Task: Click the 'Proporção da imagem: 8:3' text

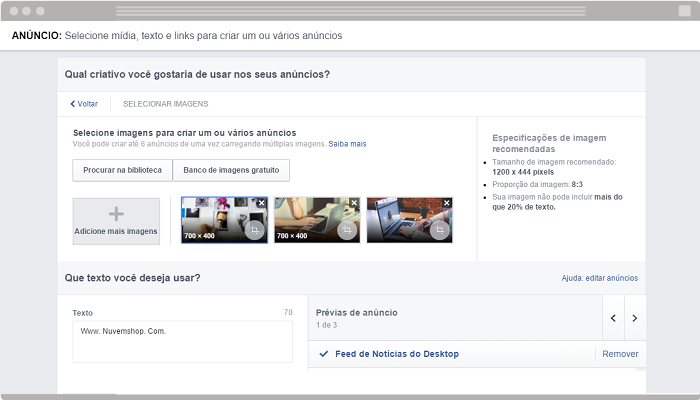Action: pyautogui.click(x=537, y=184)
